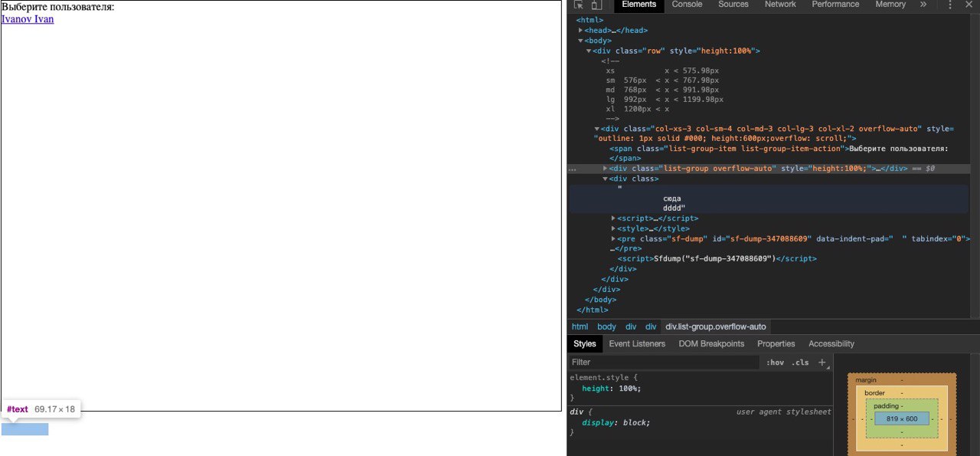Open DevTools three-dot customize menu
Screen dimensions: 980x456
tap(950, 5)
